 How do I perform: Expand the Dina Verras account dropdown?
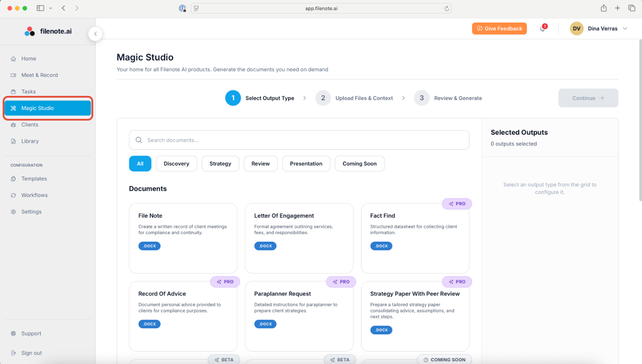click(x=625, y=29)
